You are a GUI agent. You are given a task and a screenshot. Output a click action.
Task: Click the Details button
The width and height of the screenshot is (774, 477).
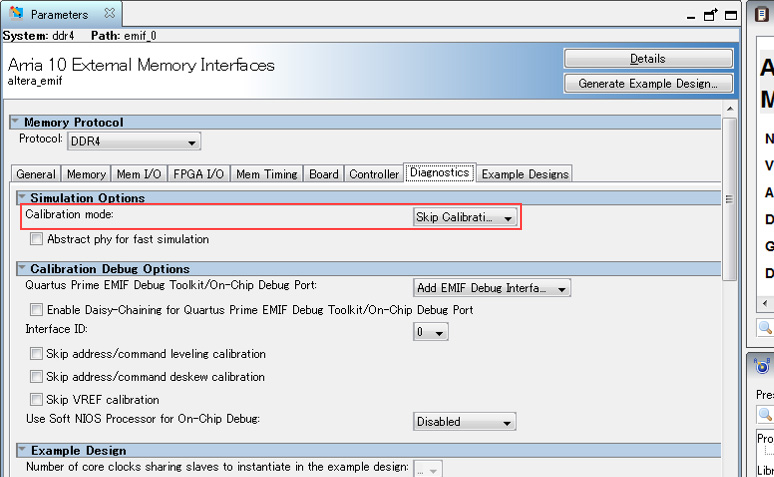click(647, 59)
